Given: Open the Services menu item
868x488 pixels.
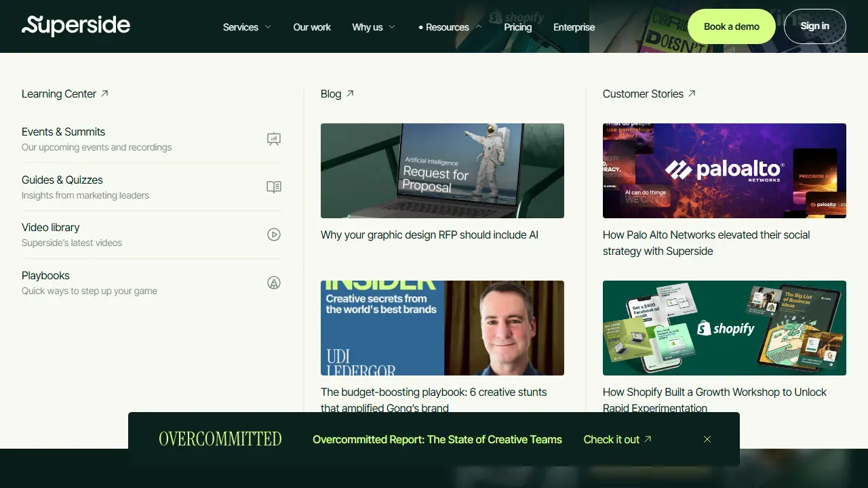Looking at the screenshot, I should (x=241, y=27).
